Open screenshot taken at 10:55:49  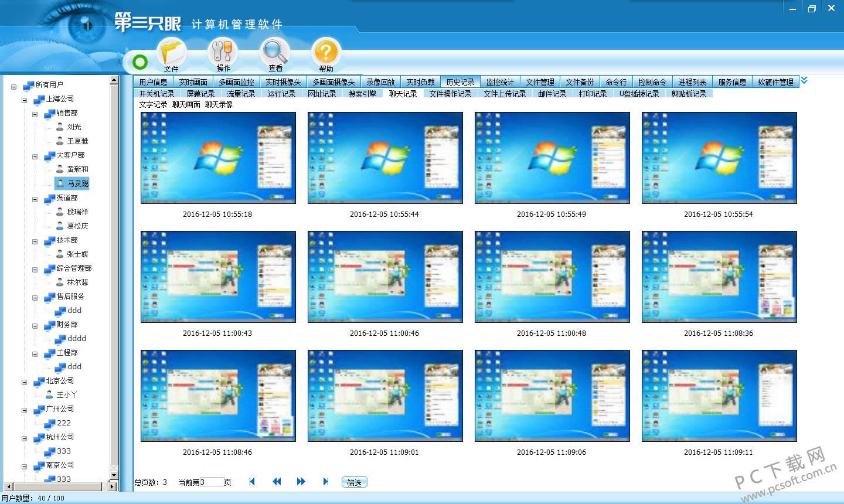point(552,158)
